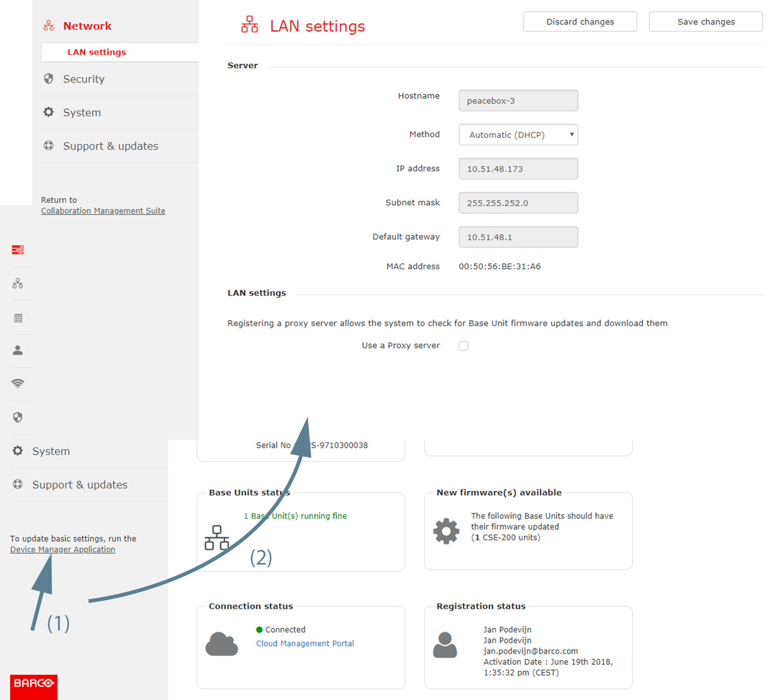Open Support & updates in the Device Manager menu
Viewport: 780px width, 700px height.
pos(111,146)
